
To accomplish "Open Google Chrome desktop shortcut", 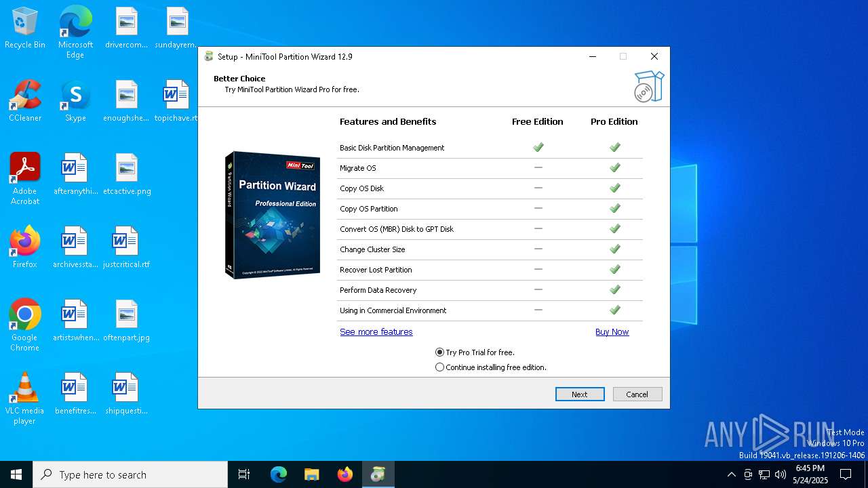I will coord(25,325).
